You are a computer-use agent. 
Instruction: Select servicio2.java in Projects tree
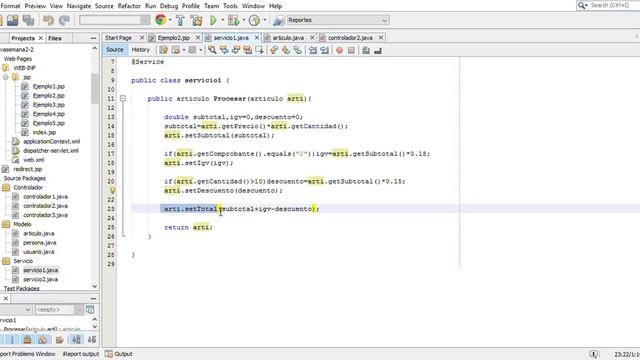pos(40,279)
